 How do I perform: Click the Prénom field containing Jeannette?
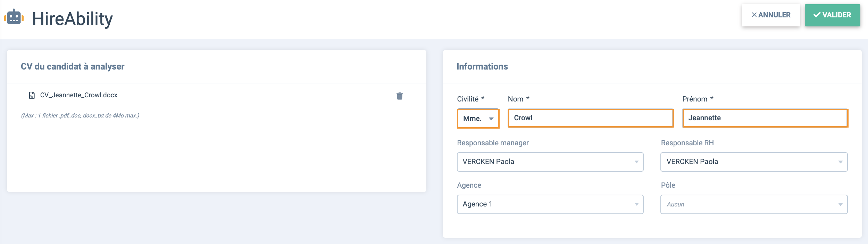pyautogui.click(x=765, y=118)
